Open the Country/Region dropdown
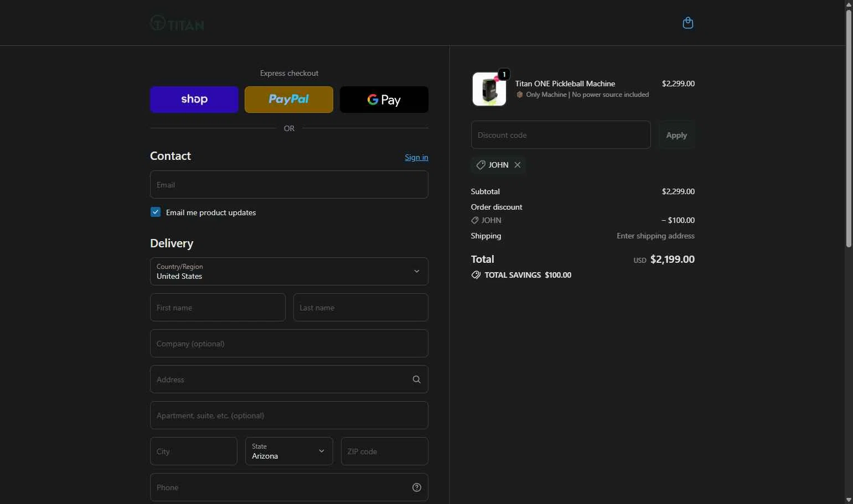This screenshot has width=853, height=504. [289, 272]
